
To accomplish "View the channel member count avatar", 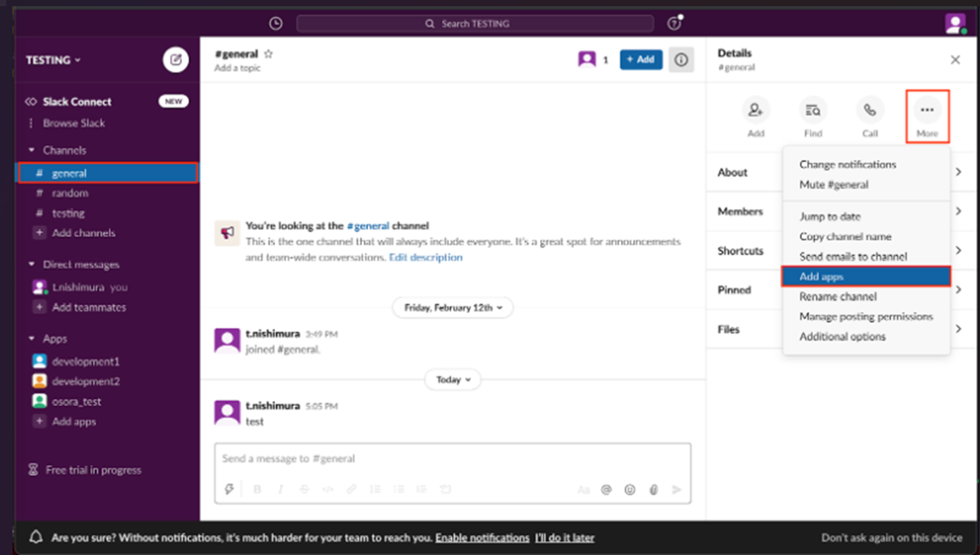I will point(587,59).
